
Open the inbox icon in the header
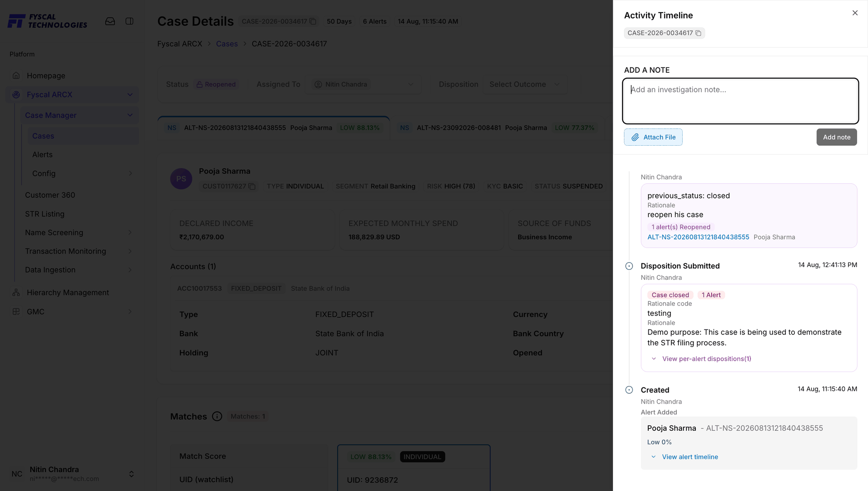pos(110,21)
